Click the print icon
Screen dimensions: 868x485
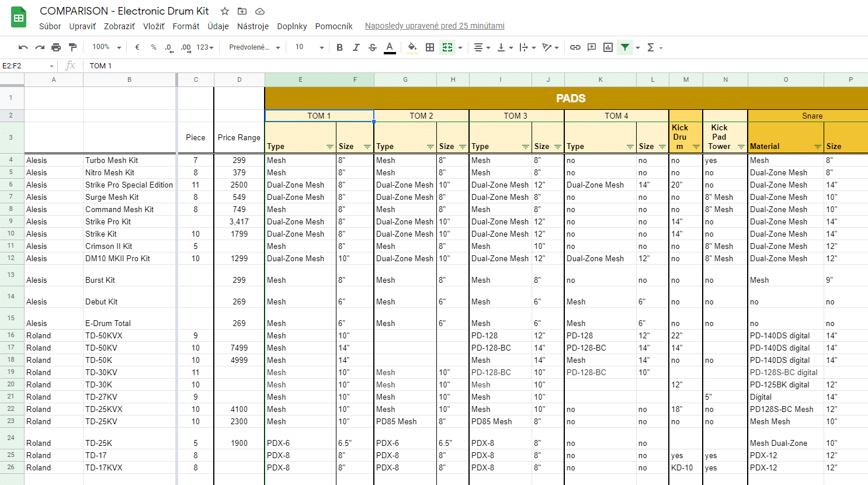[56, 47]
